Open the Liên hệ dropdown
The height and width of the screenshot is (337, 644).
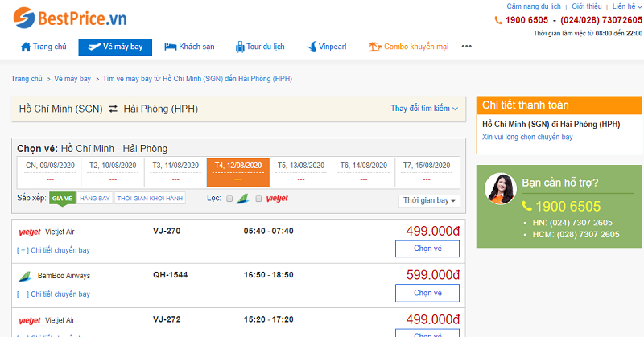click(627, 6)
